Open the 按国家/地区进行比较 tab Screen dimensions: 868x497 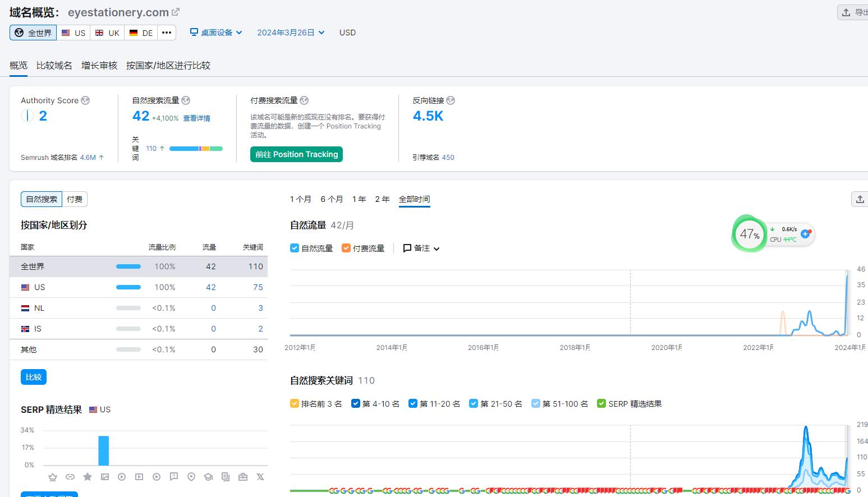[168, 66]
